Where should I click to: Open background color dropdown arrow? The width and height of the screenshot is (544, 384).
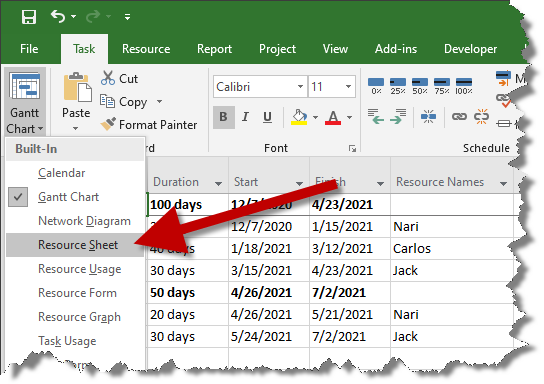click(x=315, y=117)
